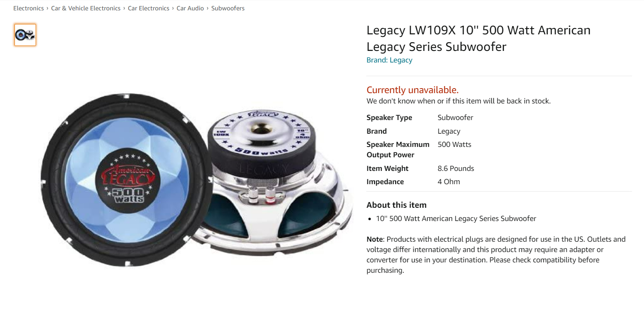Click the chevron before Subwoofers breadcrumb
The height and width of the screenshot is (310, 644).
tap(208, 8)
